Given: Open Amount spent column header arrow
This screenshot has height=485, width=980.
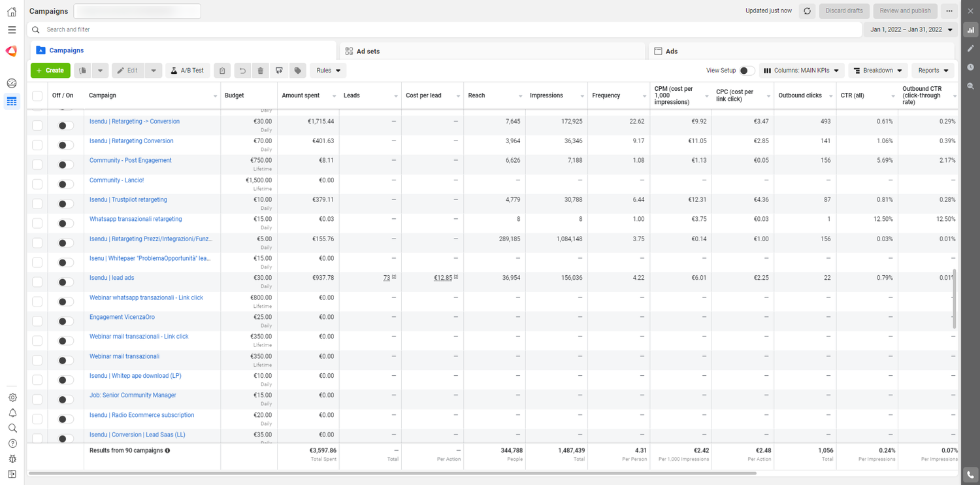Looking at the screenshot, I should click(333, 97).
